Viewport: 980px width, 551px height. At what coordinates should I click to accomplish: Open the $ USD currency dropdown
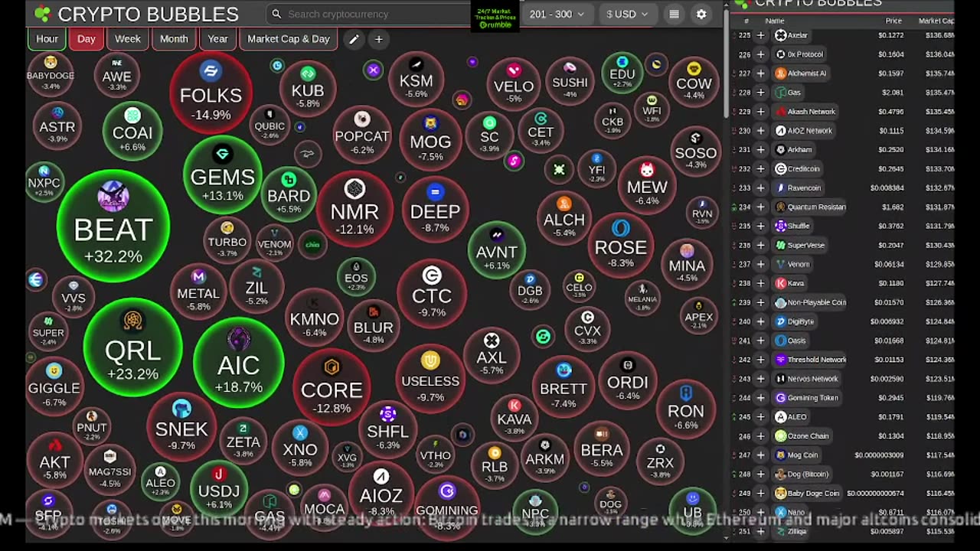627,14
